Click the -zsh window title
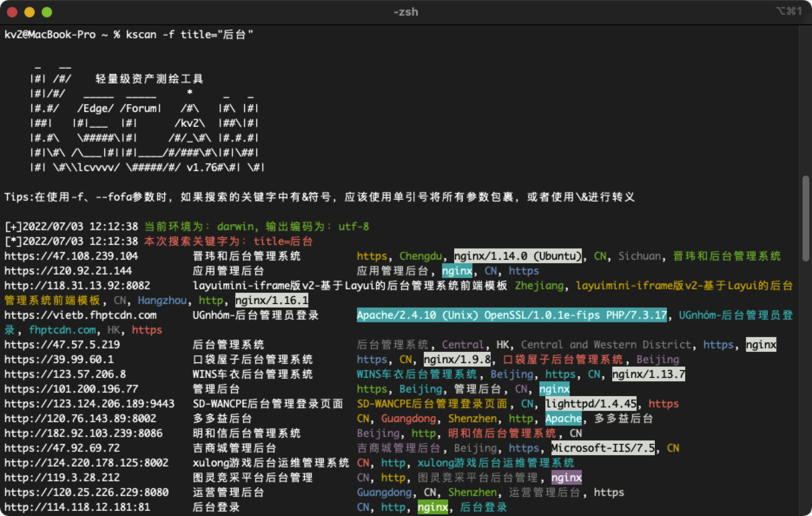The image size is (812, 516). tap(406, 12)
